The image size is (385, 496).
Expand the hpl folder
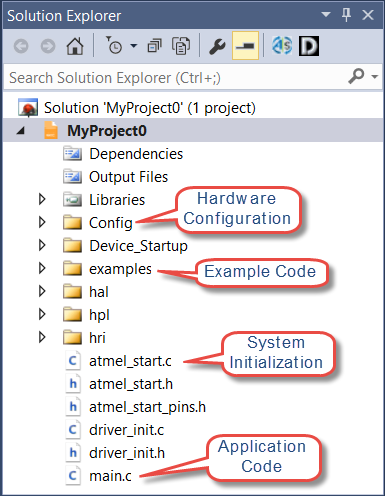click(42, 314)
